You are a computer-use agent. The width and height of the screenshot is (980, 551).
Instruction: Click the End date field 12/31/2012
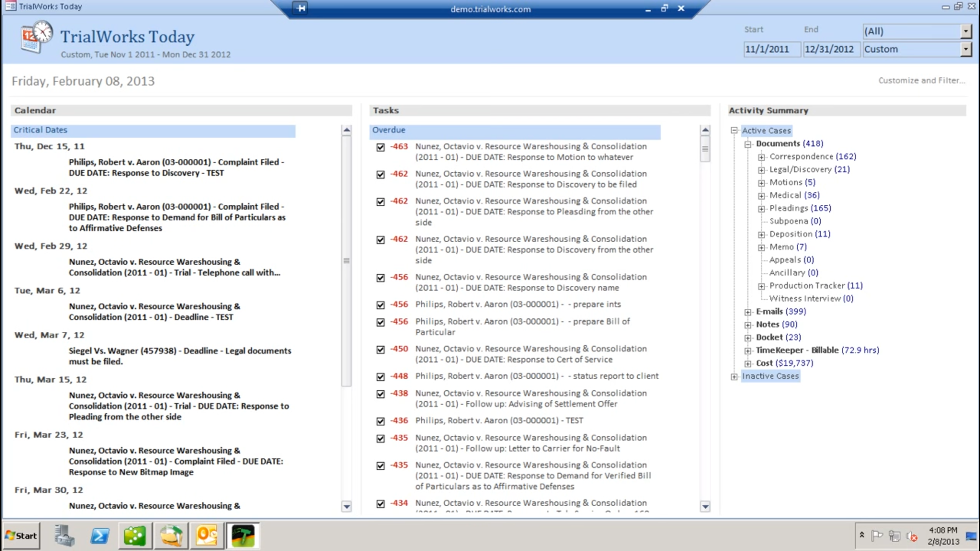(x=831, y=49)
